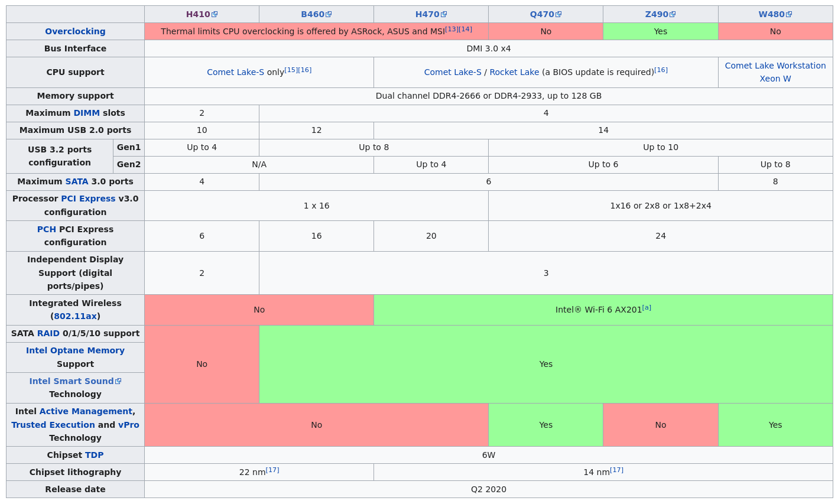Click the 'Dual channel DDR4-2666 or DDR4-2933' cell

[489, 96]
